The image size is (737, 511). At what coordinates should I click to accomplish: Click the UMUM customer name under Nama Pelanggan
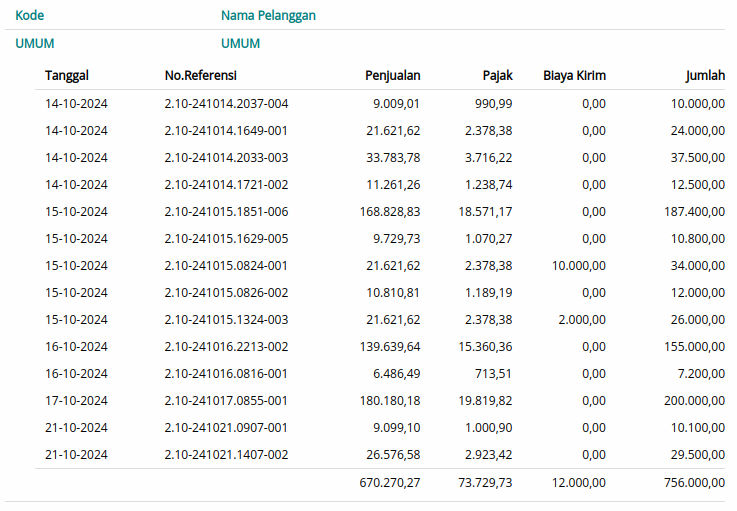(240, 43)
